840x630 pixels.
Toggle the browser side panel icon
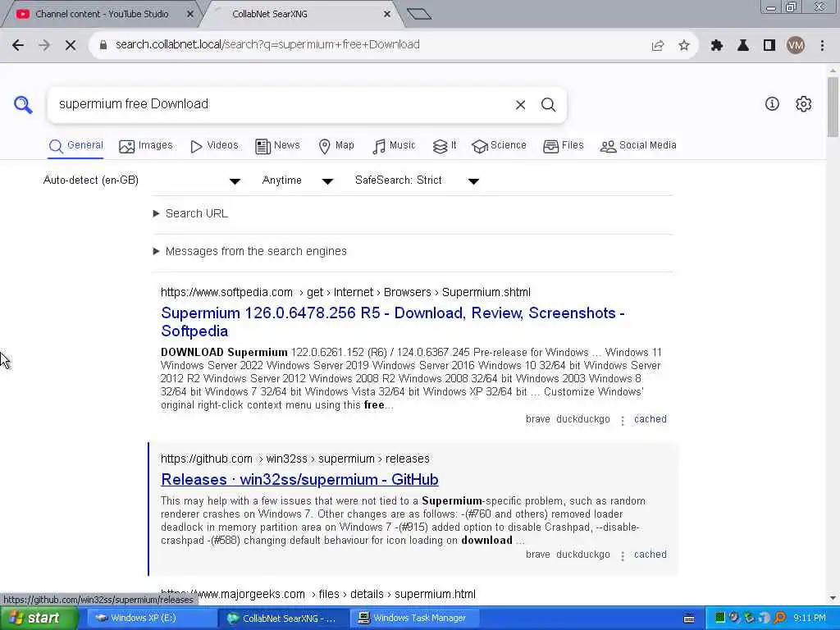[769, 46]
